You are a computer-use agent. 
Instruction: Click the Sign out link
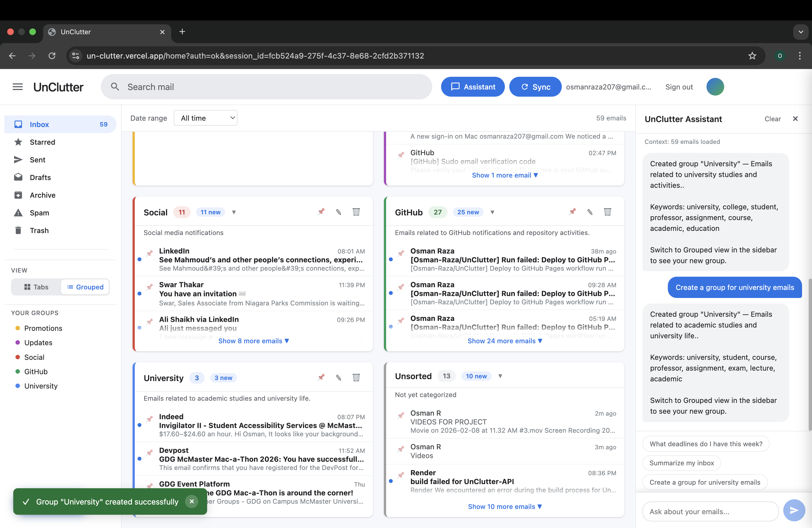pos(679,87)
